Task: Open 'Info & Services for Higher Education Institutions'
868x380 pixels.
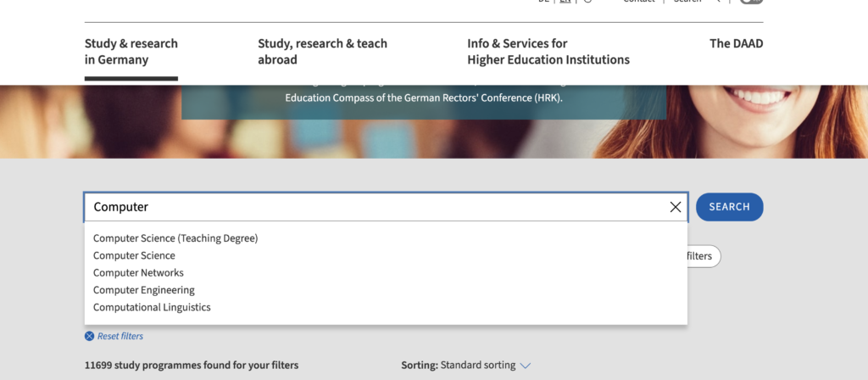Action: tap(548, 52)
